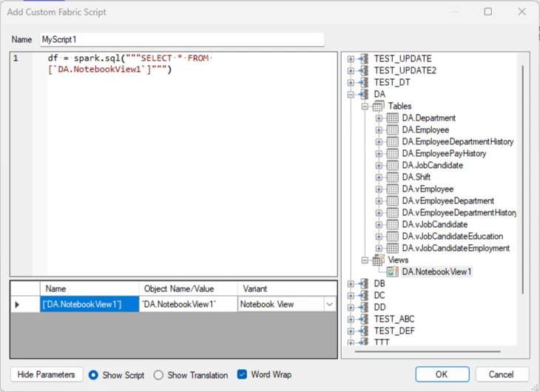
Task: Maximize the Add Custom Fabric Script dialog
Action: [x=488, y=12]
